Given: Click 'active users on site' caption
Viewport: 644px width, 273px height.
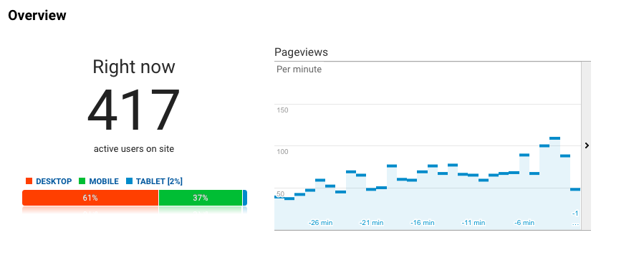Looking at the screenshot, I should (134, 148).
